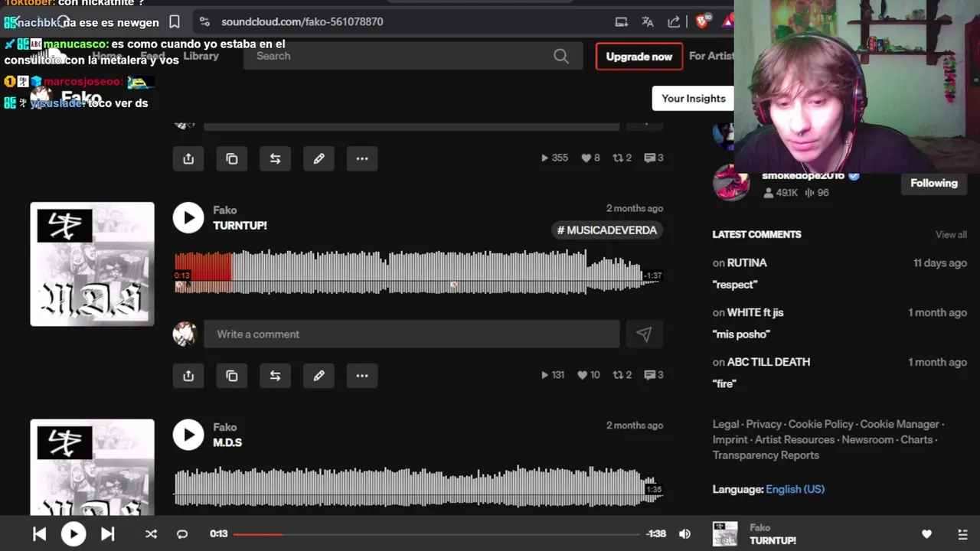Click the Following button for smokedope2016
Screen dimensions: 980x551
coord(934,183)
